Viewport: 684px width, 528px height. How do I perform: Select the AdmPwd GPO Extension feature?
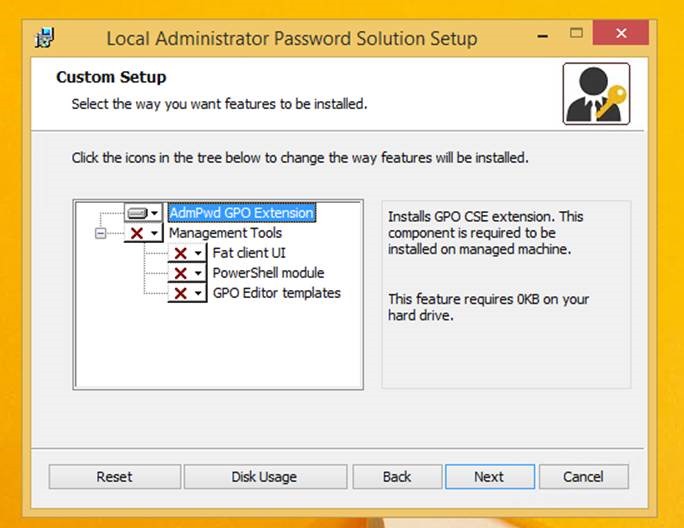click(x=242, y=213)
